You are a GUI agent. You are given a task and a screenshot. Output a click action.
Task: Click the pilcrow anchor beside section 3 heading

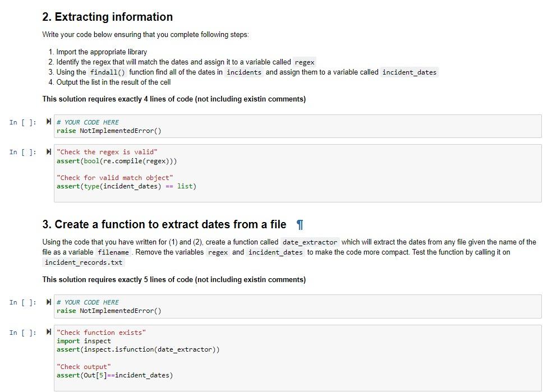(300, 224)
